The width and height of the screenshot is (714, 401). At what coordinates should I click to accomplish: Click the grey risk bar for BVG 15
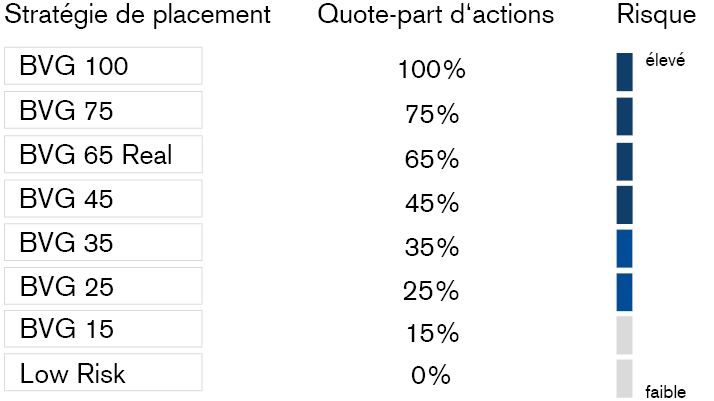pos(625,335)
